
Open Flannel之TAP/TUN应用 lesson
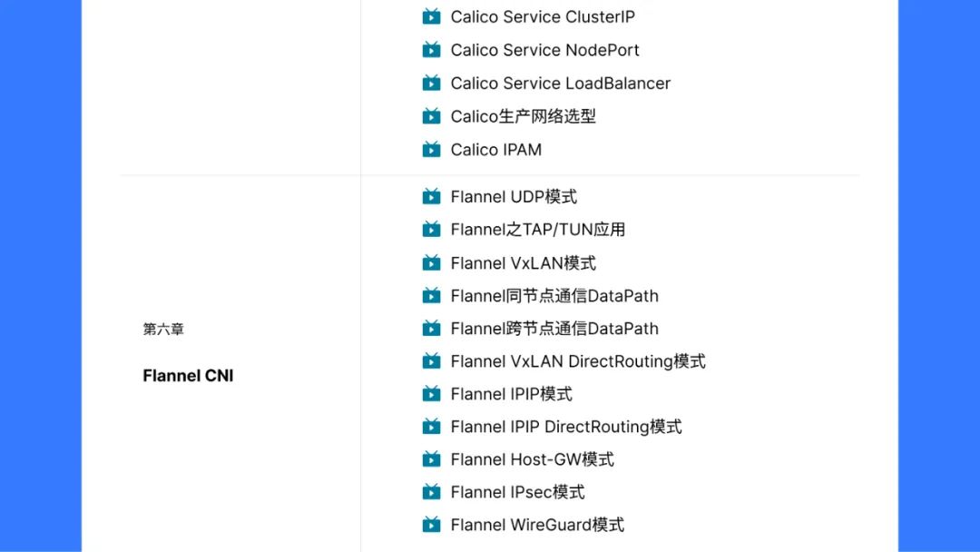pos(537,230)
